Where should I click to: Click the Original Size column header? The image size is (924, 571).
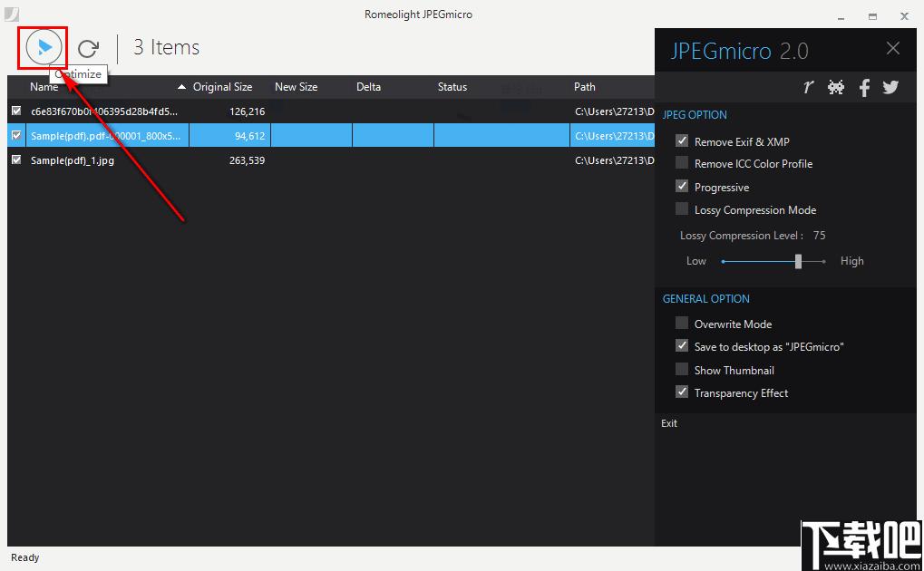[x=222, y=87]
